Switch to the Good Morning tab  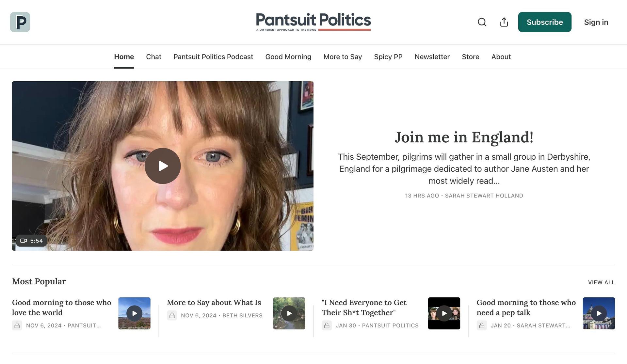click(288, 57)
